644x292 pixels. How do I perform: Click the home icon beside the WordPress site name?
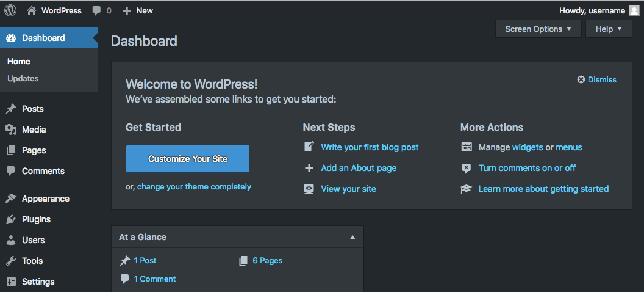32,10
